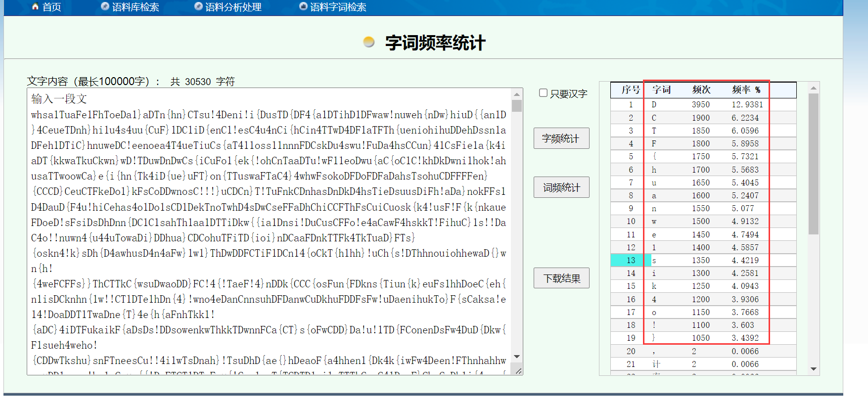The height and width of the screenshot is (409, 868).
Task: Click the 频率 % column header
Action: click(746, 90)
